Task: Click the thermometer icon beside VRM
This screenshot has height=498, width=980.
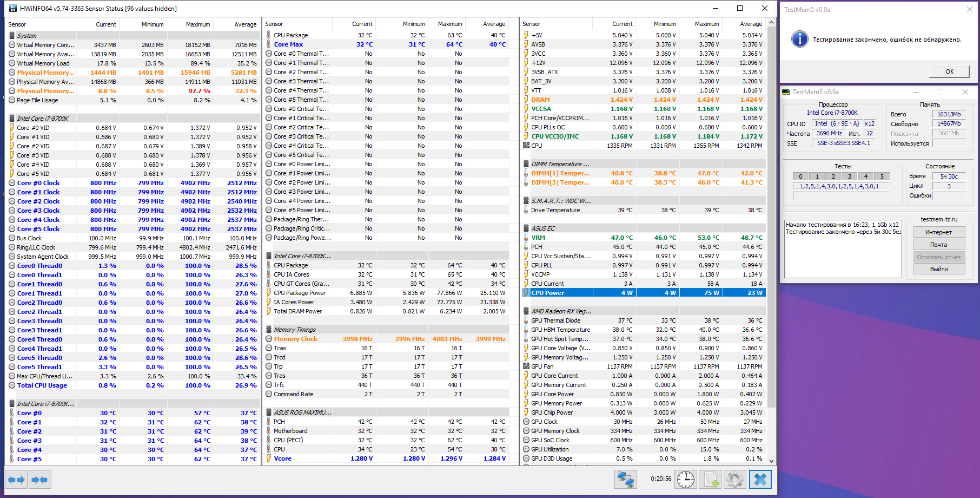Action: (526, 238)
